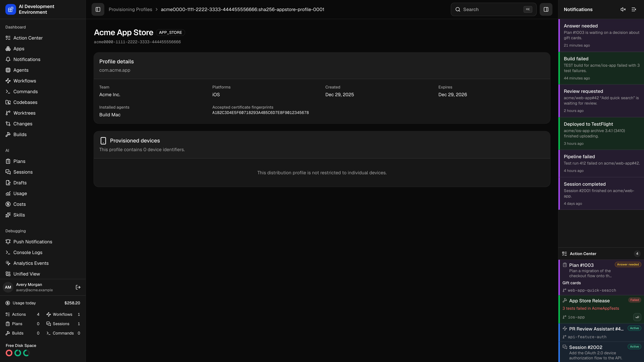Open Action Center in sidebar
644x362 pixels.
click(43, 38)
